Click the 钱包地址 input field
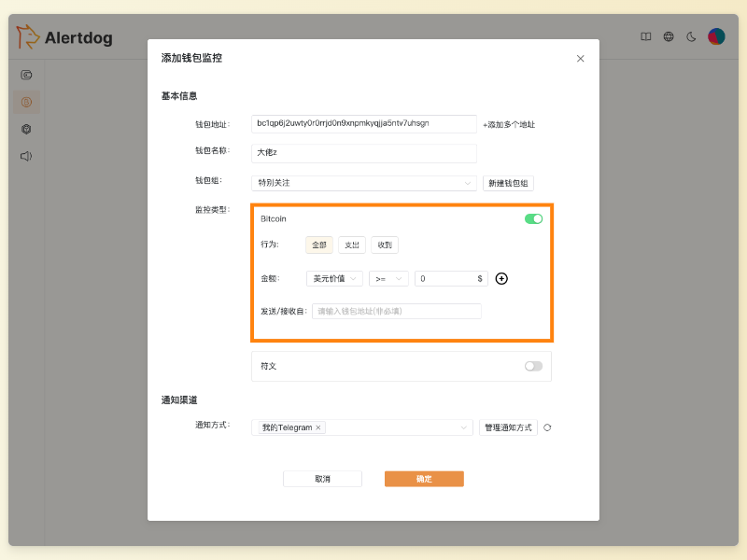Screen dimensions: 747x560 coord(364,124)
